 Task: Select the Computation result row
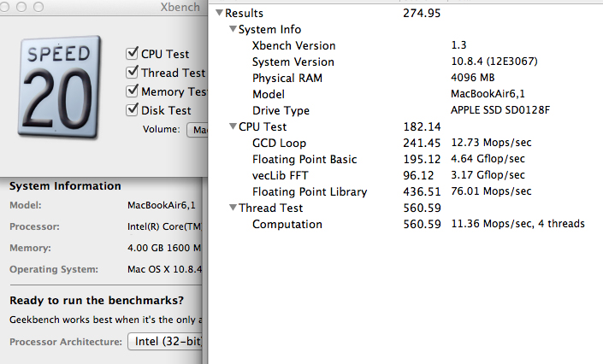[405, 224]
